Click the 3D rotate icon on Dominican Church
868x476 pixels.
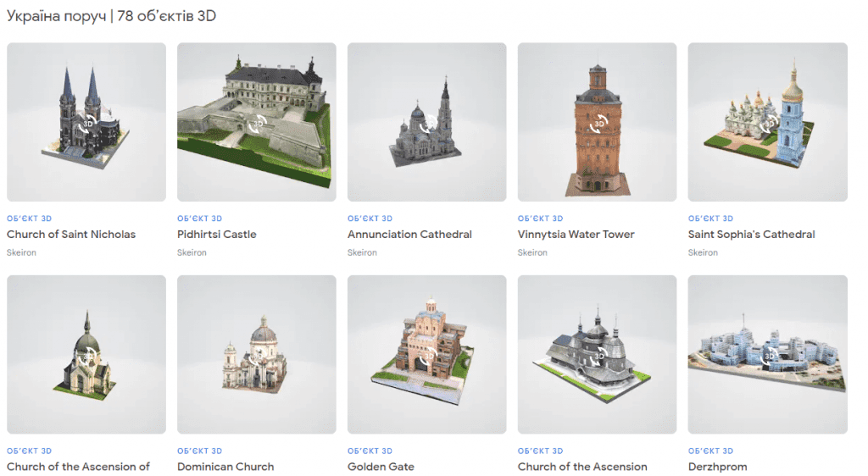pos(258,357)
